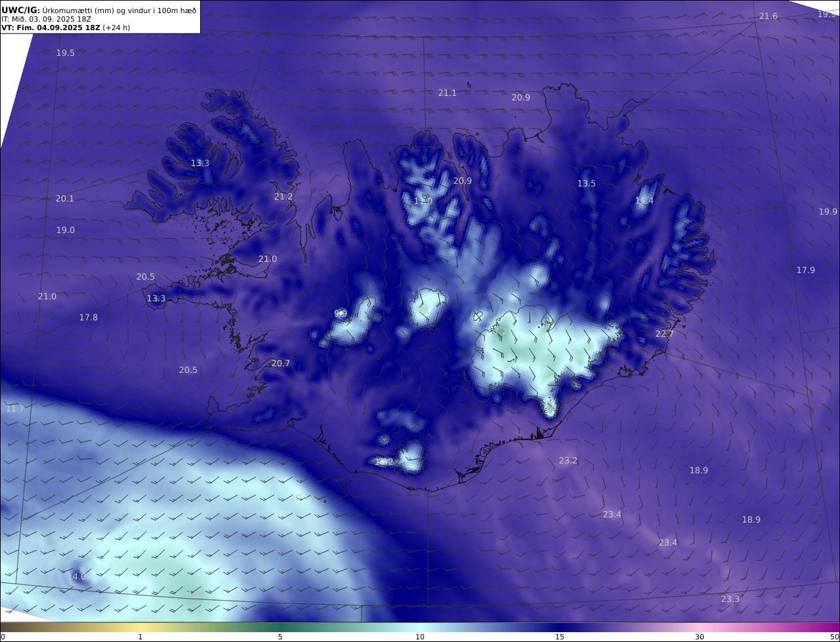
Task: Select the 22.7 value label
Action: click(665, 334)
